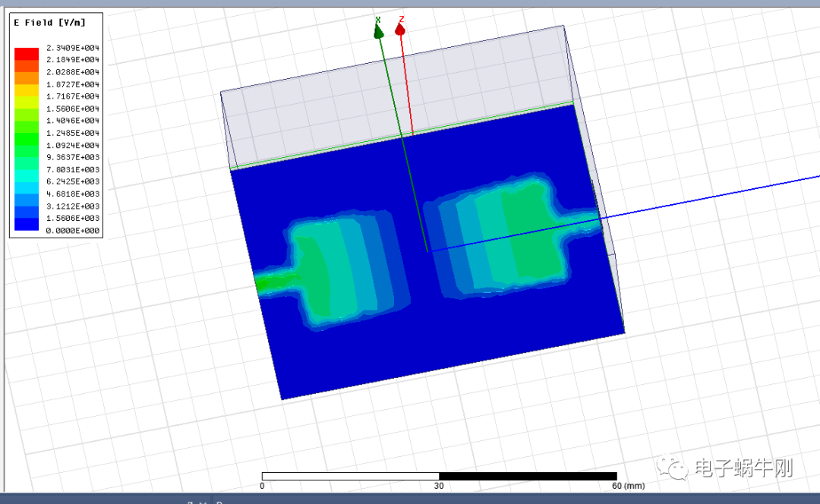820x504 pixels.
Task: Click the 1.0924E+004 legend value label
Action: click(x=73, y=145)
